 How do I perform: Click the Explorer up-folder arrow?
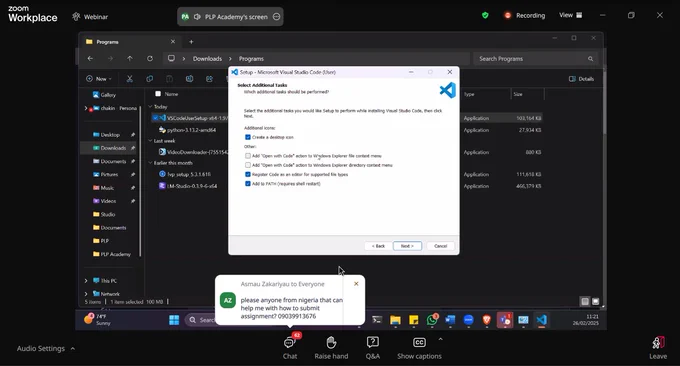point(130,59)
